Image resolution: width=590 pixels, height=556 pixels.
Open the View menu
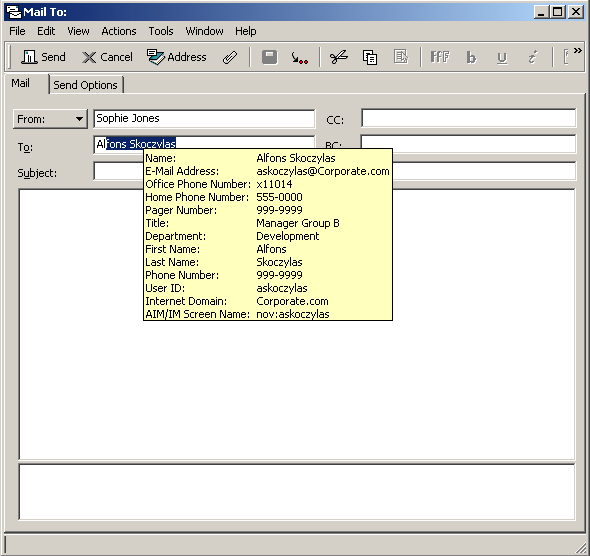click(x=78, y=31)
